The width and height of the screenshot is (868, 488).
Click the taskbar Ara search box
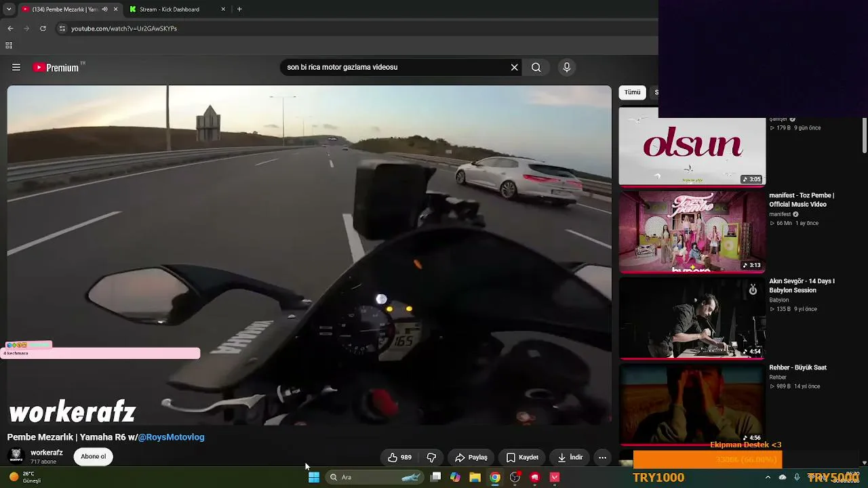374,477
